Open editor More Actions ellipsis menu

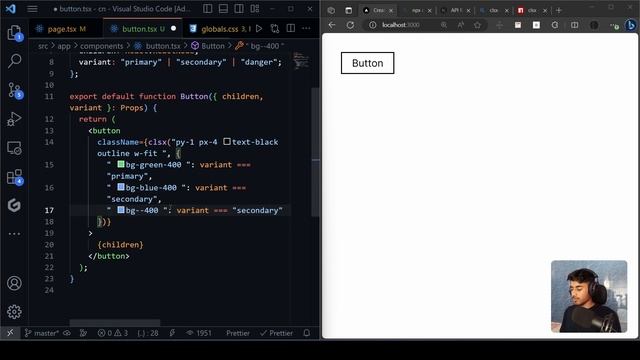tap(306, 29)
